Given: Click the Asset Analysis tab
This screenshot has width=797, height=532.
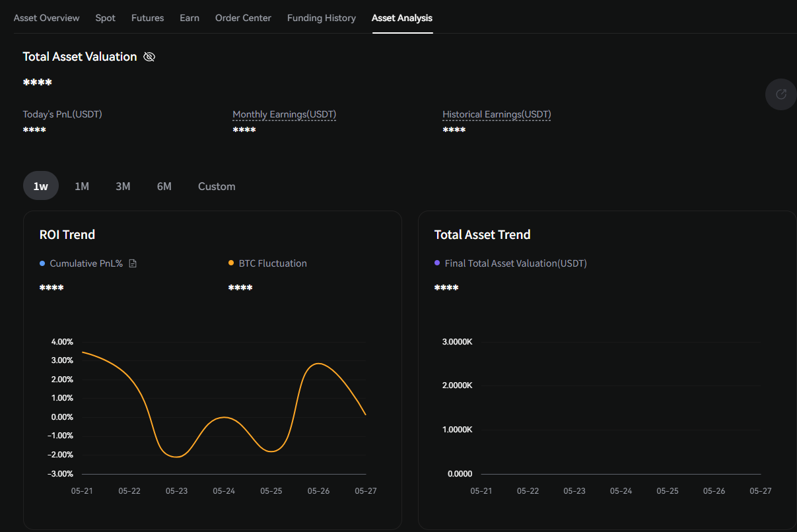Looking at the screenshot, I should coord(402,18).
